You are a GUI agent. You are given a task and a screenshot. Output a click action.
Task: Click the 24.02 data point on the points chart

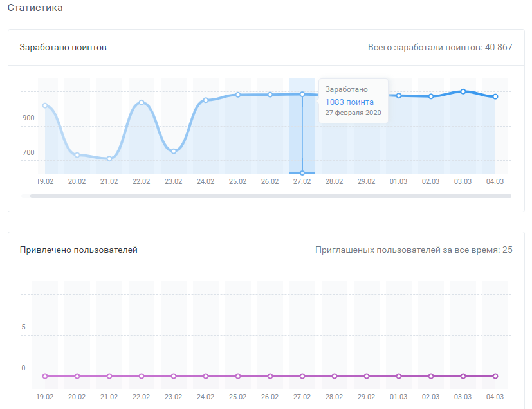pos(206,100)
